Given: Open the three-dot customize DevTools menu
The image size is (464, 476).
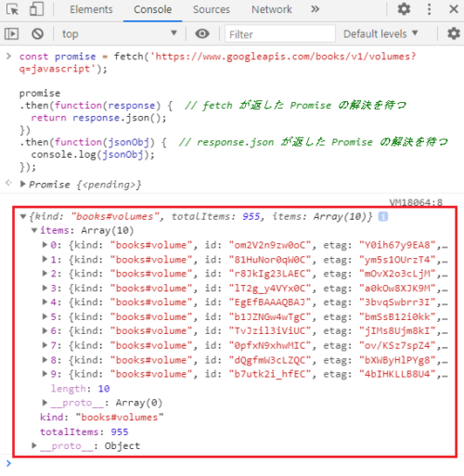Looking at the screenshot, I should (x=429, y=9).
